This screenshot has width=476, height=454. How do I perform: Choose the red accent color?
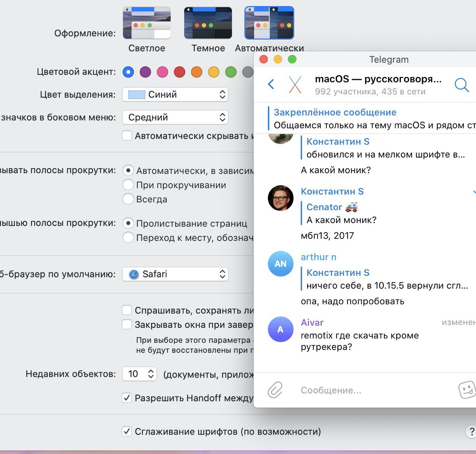click(180, 72)
